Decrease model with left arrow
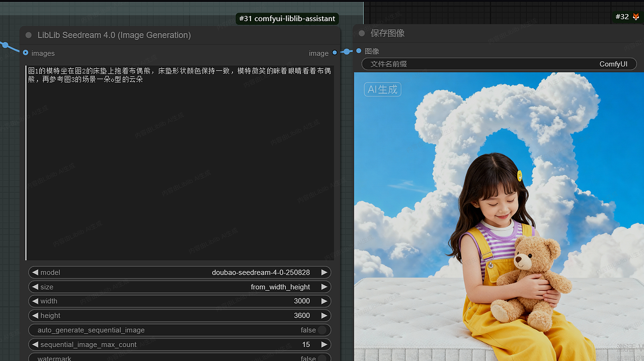 click(x=35, y=273)
